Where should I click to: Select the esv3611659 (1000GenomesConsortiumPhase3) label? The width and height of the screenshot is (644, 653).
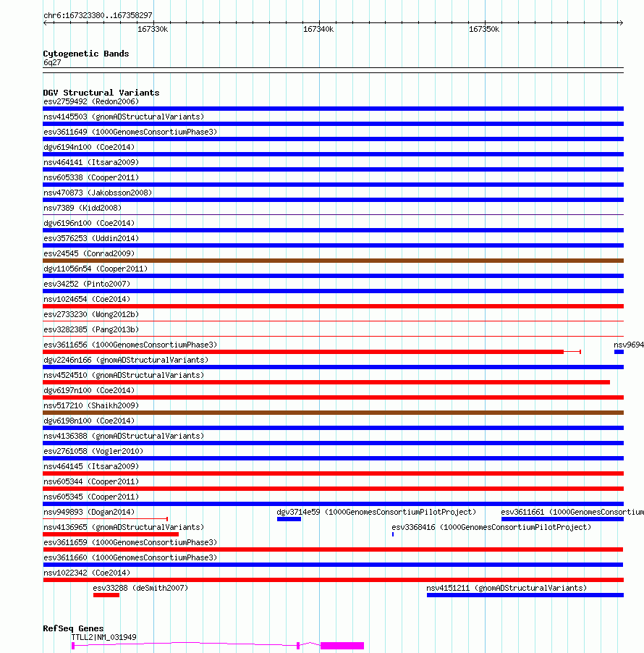[130, 543]
